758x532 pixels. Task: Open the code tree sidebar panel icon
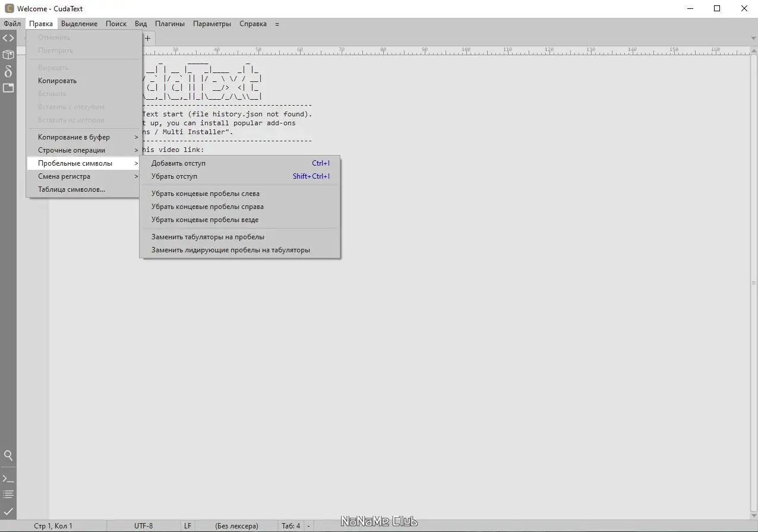pyautogui.click(x=8, y=38)
